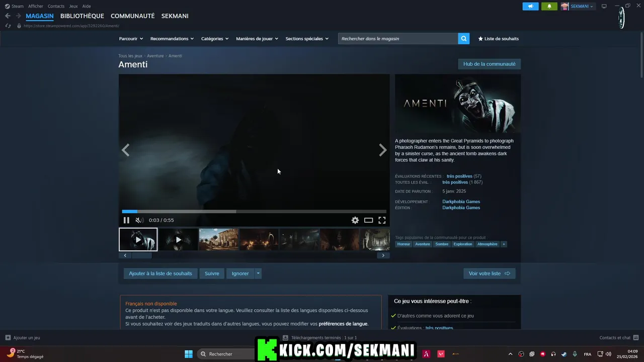Open video settings gear
Viewport: 644px width, 362px height.
pos(355,220)
